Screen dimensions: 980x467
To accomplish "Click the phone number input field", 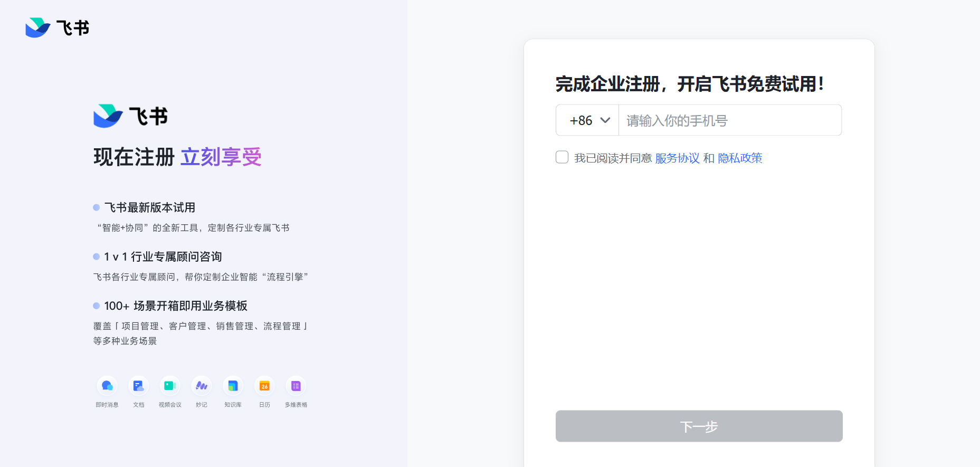I will pyautogui.click(x=730, y=120).
